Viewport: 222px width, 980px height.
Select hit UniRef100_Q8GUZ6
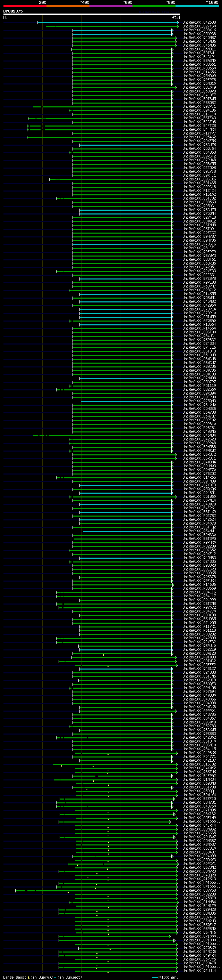coord(199,145)
